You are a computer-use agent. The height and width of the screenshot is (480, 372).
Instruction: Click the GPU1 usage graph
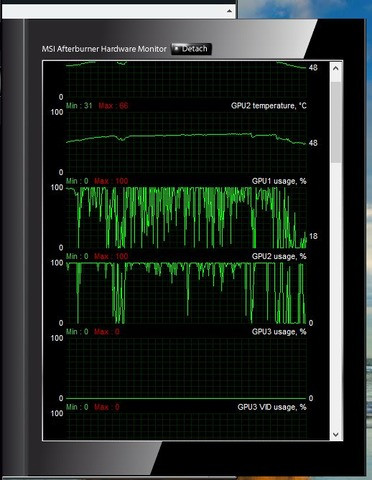pyautogui.click(x=186, y=218)
